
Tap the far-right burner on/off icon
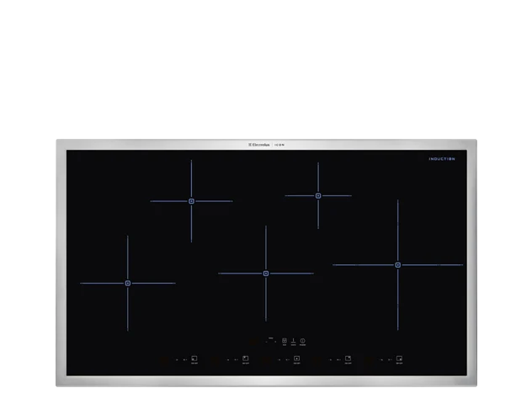pyautogui.click(x=399, y=359)
